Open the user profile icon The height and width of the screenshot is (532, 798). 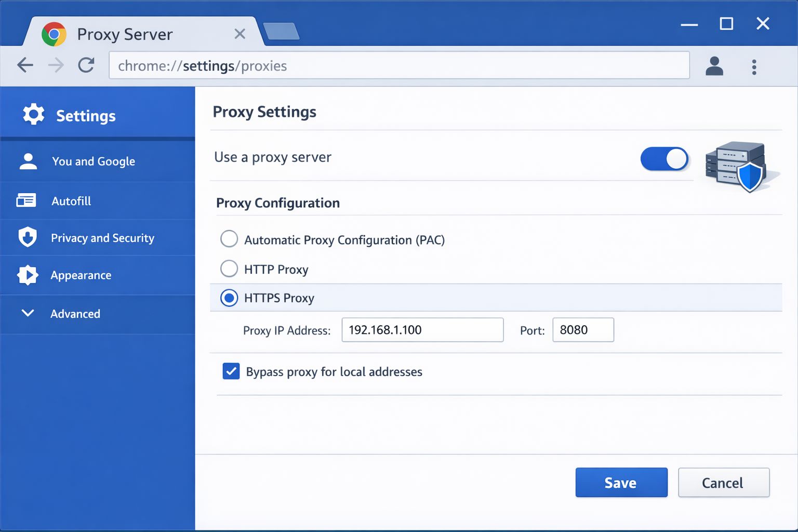pos(714,66)
